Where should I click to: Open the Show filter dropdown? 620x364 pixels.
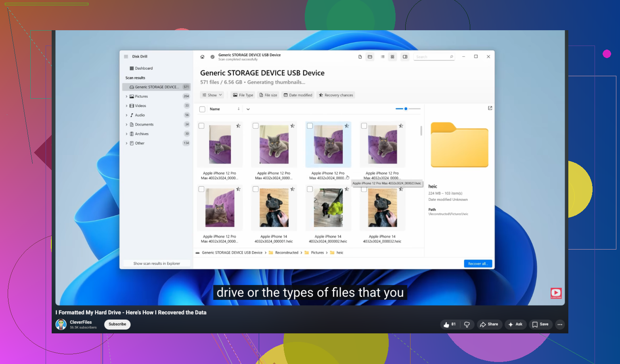click(x=212, y=95)
